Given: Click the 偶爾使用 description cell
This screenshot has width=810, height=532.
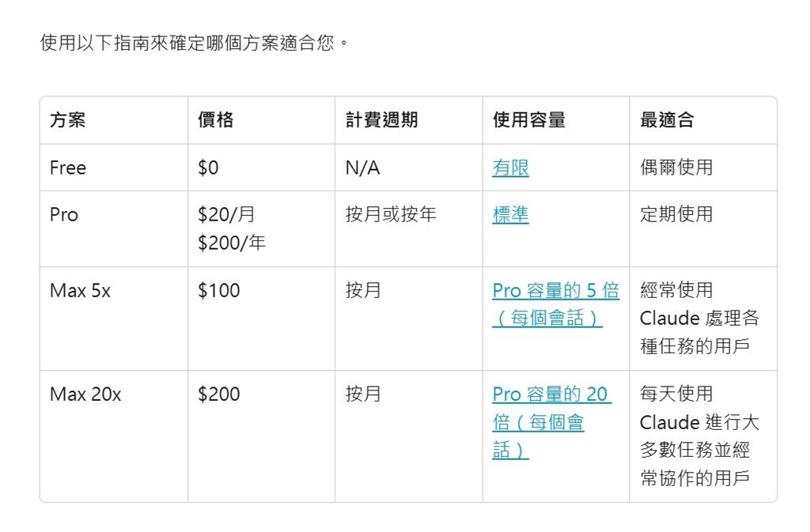Looking at the screenshot, I should click(676, 168).
